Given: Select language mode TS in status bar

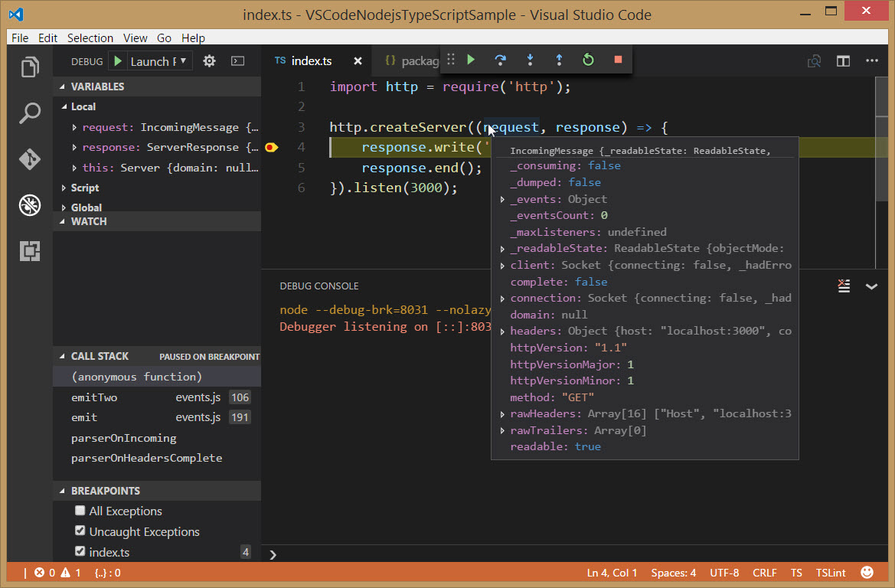Looking at the screenshot, I should point(796,573).
